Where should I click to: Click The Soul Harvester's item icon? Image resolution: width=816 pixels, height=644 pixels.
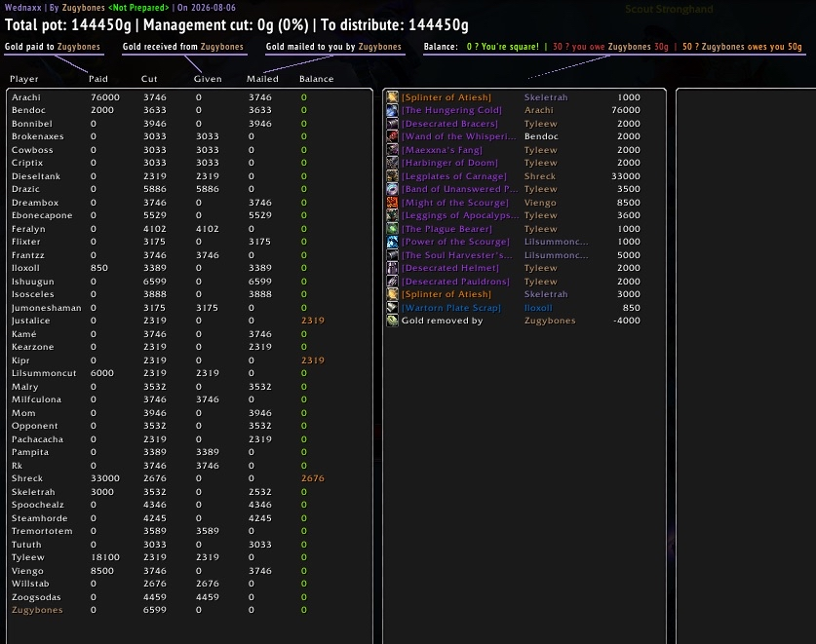click(392, 255)
